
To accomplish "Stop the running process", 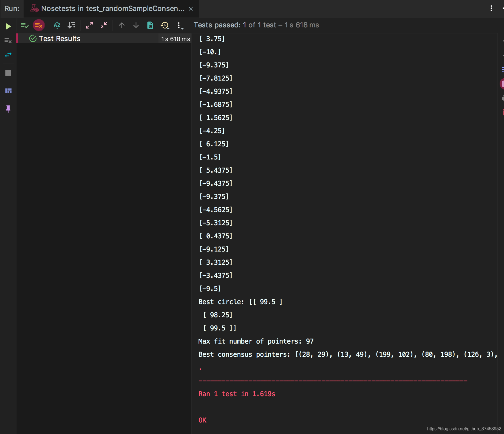I will 8,73.
